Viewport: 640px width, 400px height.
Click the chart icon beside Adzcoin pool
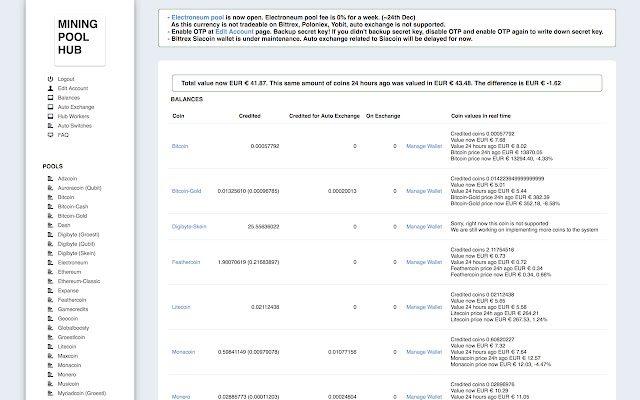coord(50,178)
